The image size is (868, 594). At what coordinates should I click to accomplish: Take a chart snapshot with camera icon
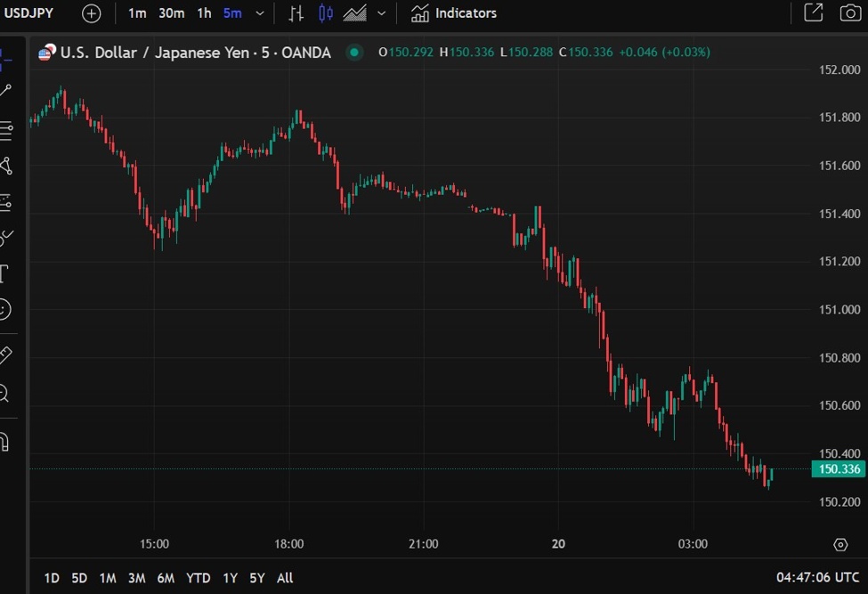pos(850,13)
